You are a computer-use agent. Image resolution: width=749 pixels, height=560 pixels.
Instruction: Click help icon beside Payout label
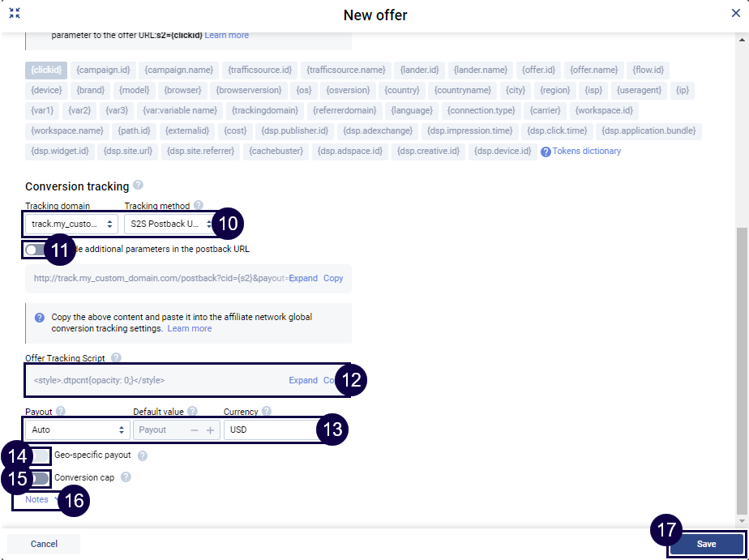tap(61, 412)
